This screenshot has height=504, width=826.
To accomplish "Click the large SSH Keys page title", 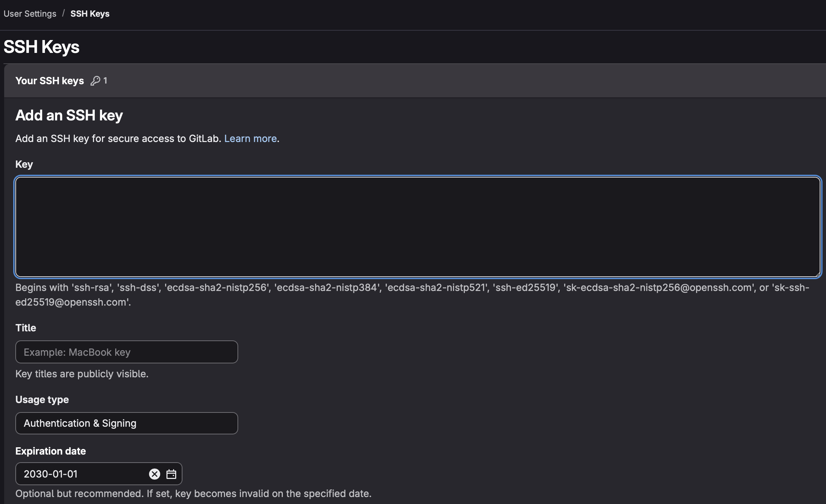I will (41, 47).
